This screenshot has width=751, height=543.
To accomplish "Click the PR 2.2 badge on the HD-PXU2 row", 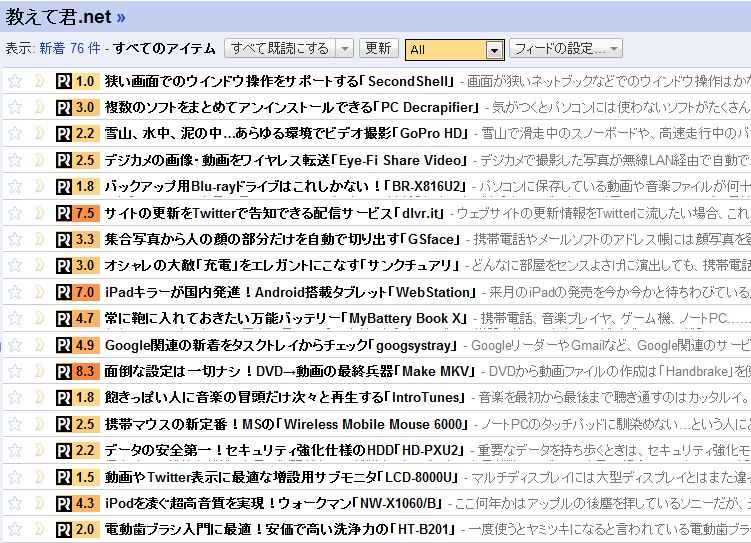I will [78, 450].
